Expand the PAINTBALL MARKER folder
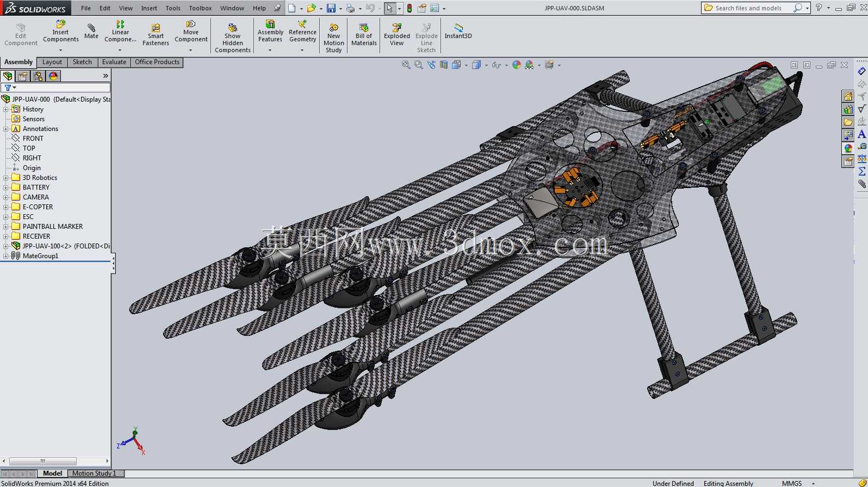868x487 pixels. tap(5, 227)
